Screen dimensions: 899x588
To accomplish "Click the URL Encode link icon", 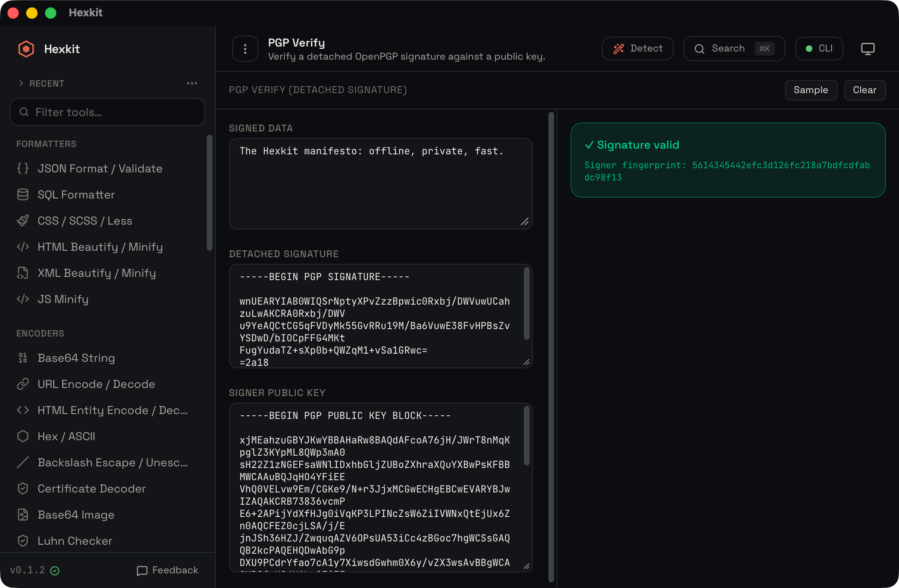I will tap(23, 384).
